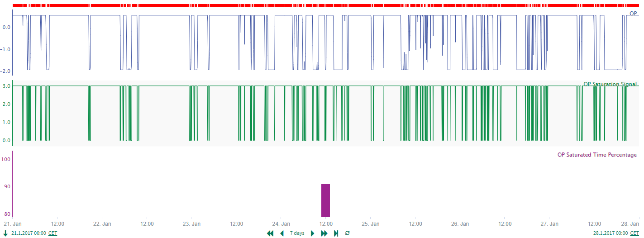Click the download arrow beside the start date

click(5, 233)
